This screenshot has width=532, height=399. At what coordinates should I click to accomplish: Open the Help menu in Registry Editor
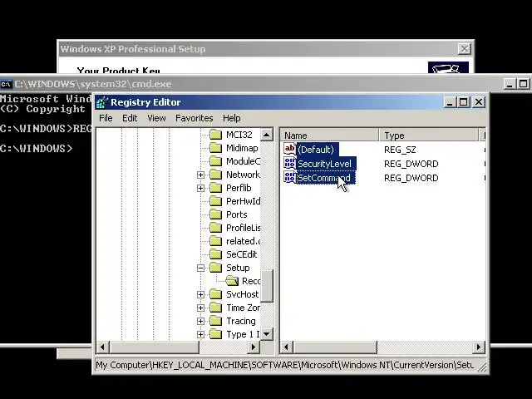231,118
